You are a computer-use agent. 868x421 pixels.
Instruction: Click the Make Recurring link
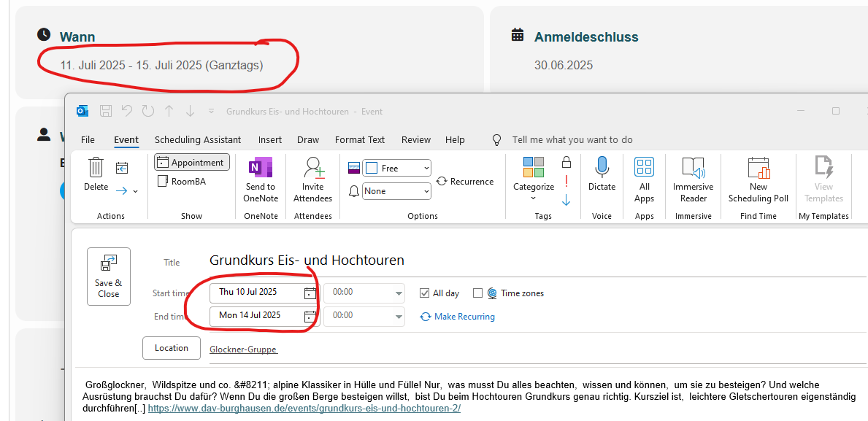pyautogui.click(x=458, y=317)
